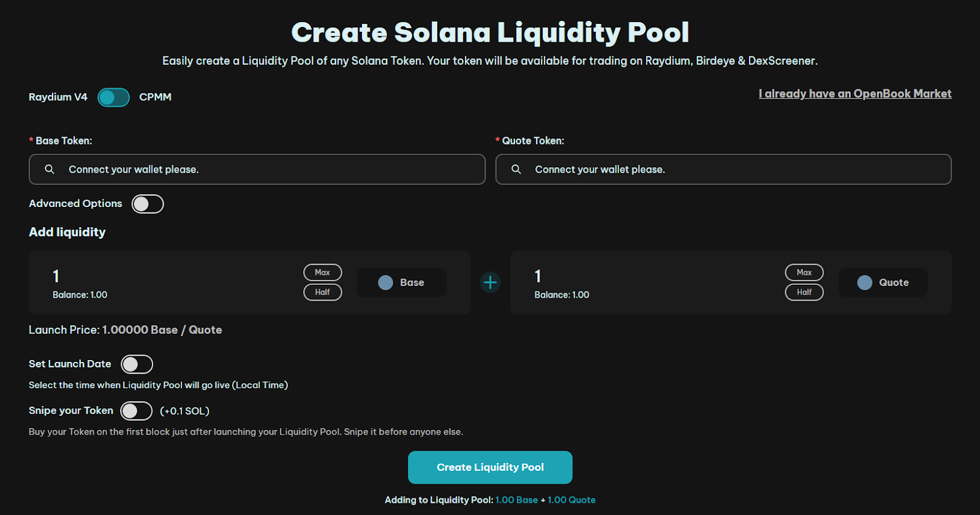This screenshot has height=515, width=980.
Task: Click Max for the Quote amount
Action: [x=804, y=273]
